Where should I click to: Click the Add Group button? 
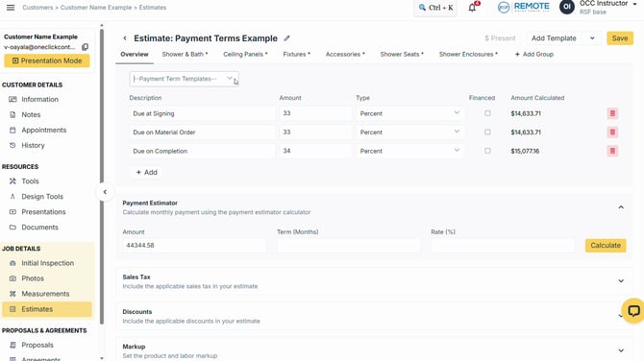point(533,54)
